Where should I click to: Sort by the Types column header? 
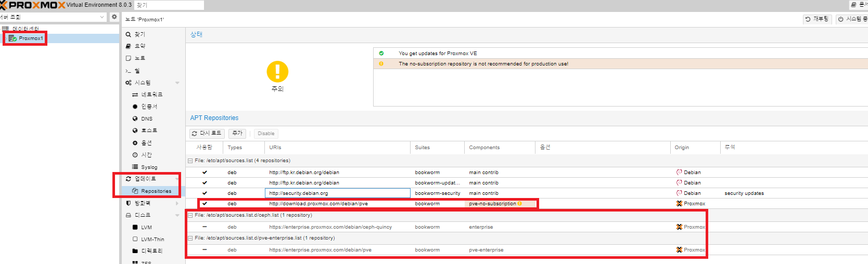click(x=244, y=148)
